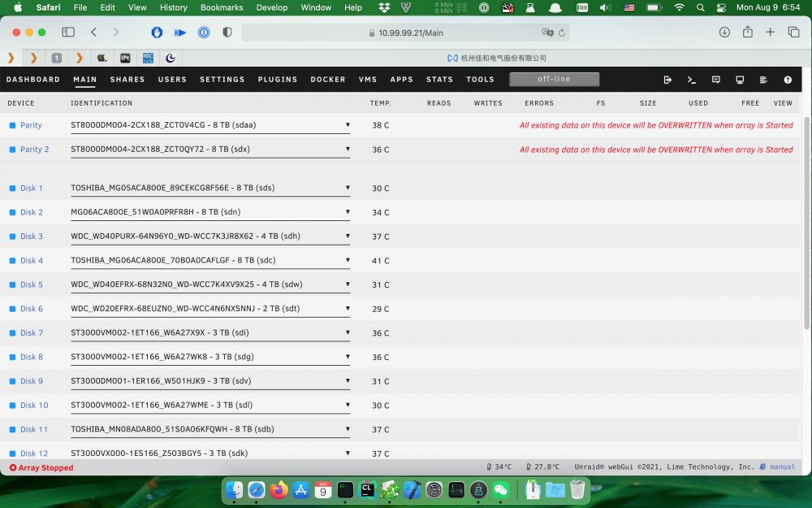The width and height of the screenshot is (812, 508).
Task: Switch to the DASHBOARD tab
Action: [33, 80]
